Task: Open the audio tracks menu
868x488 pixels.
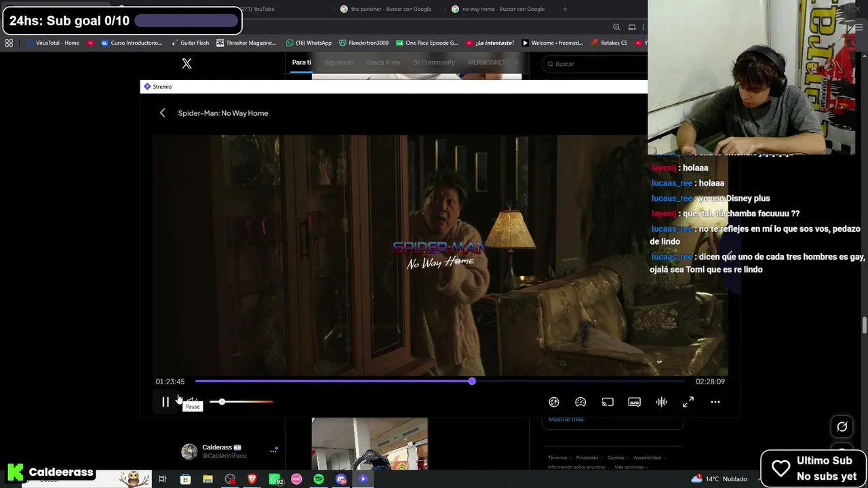Action: [x=661, y=402]
